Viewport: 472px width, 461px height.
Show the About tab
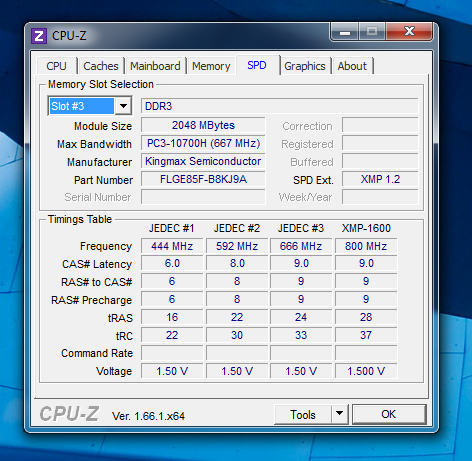pyautogui.click(x=352, y=66)
